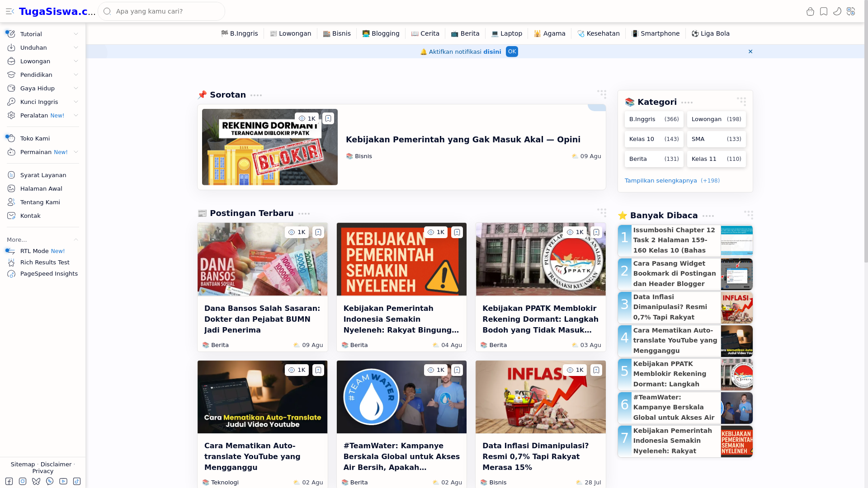This screenshot has height=488, width=868.
Task: Open popular post number 3 Data Inflasi
Action: point(685,307)
